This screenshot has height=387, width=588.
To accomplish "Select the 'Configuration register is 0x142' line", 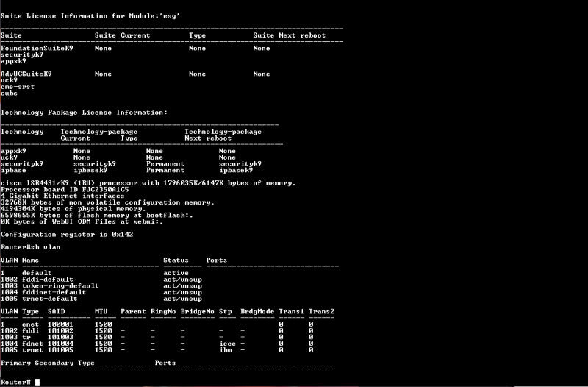I will [67, 235].
